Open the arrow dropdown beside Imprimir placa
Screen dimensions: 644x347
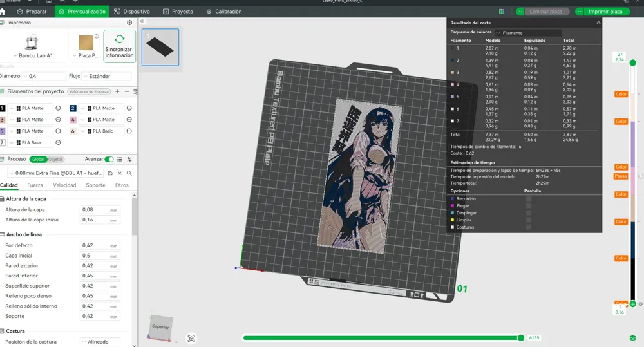coord(579,12)
